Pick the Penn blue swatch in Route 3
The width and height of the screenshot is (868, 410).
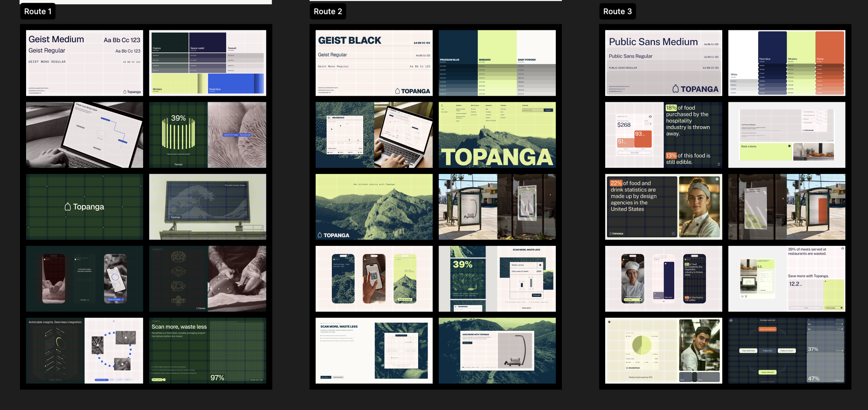(772, 47)
